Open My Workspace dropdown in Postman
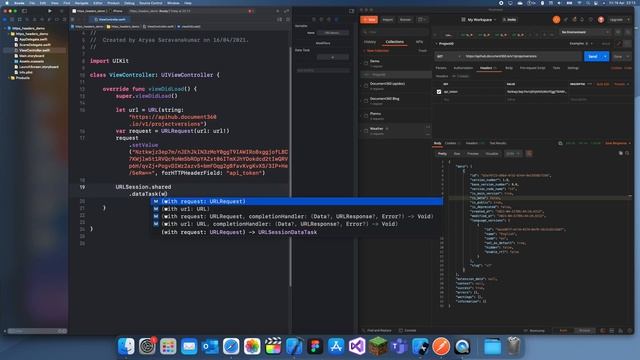 pyautogui.click(x=478, y=20)
